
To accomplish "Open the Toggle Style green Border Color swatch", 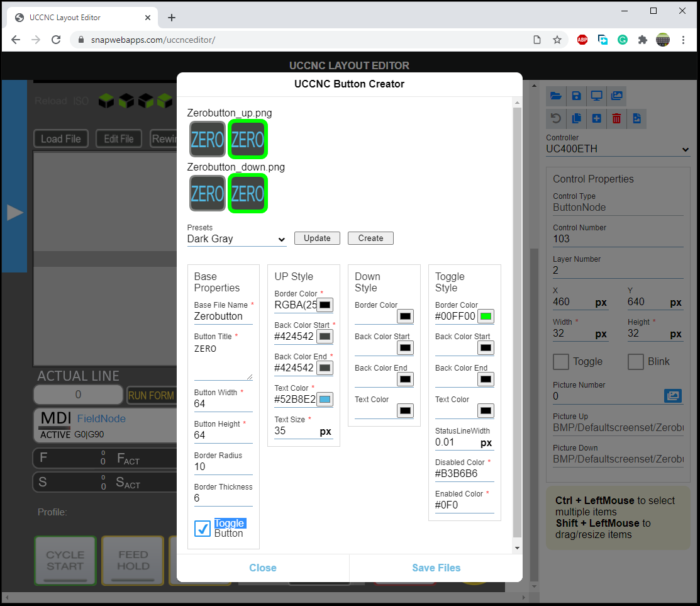I will click(x=486, y=317).
